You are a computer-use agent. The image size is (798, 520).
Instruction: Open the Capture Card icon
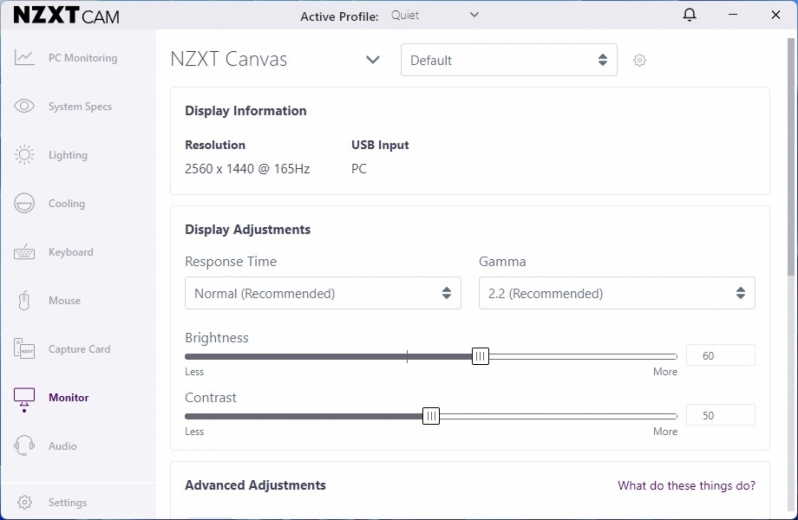pyautogui.click(x=24, y=349)
